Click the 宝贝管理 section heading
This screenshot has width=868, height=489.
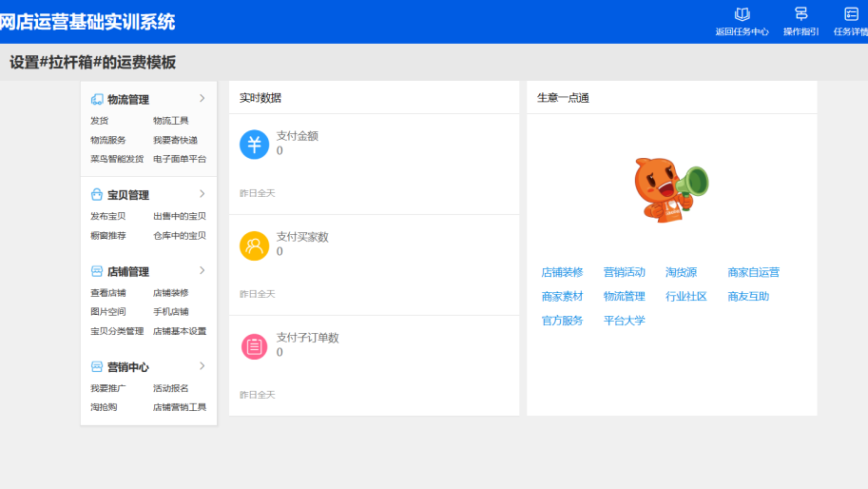coord(128,195)
